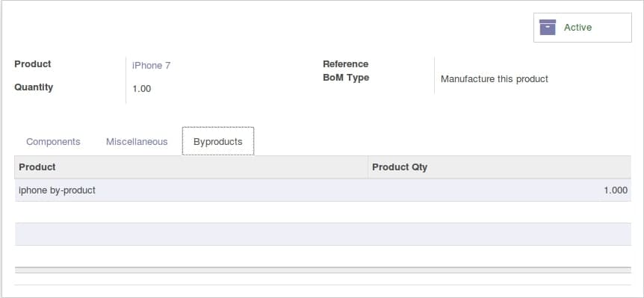Switch to the Components tab

pyautogui.click(x=53, y=142)
